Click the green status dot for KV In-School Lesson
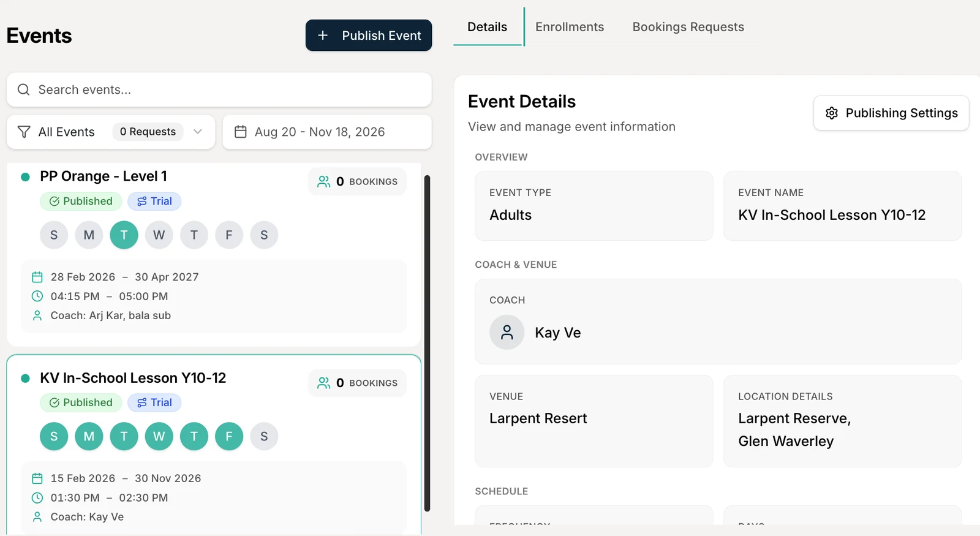The width and height of the screenshot is (980, 536). pyautogui.click(x=25, y=379)
